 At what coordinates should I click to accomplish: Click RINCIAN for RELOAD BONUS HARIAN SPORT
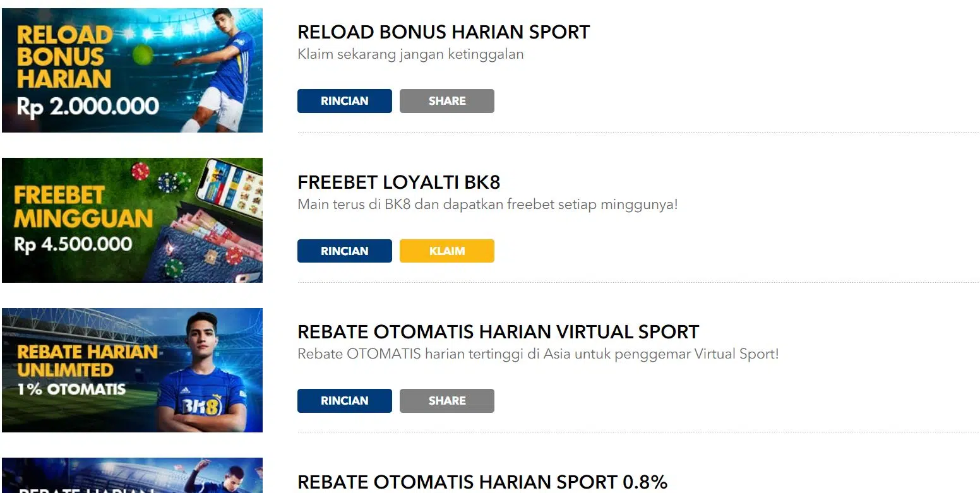coord(344,101)
